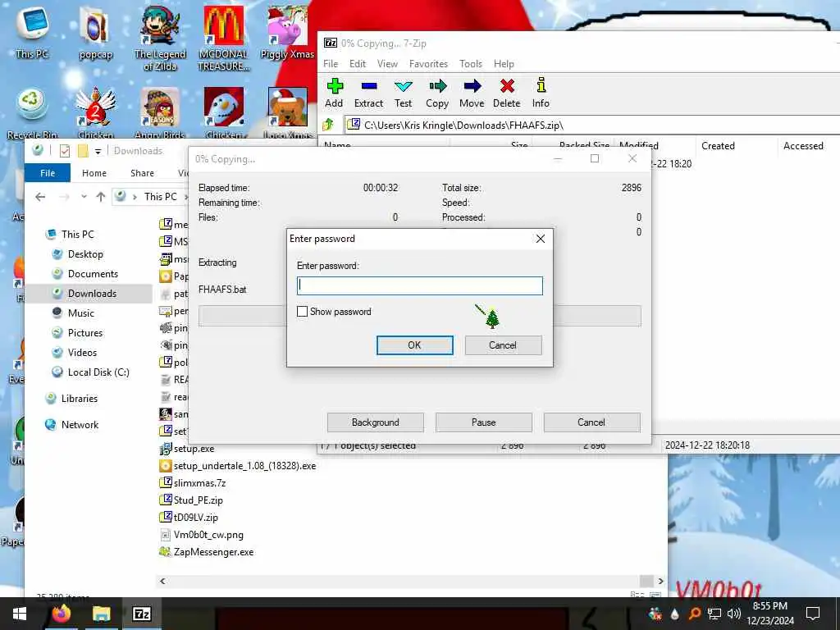Viewport: 840px width, 630px height.
Task: Open the quick access toolbar customize dropdown
Action: 98,152
